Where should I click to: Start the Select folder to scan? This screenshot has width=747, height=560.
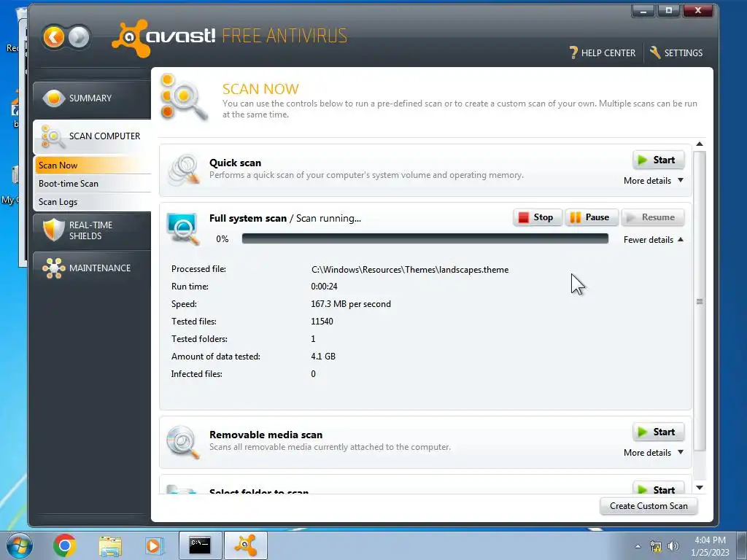pyautogui.click(x=659, y=489)
